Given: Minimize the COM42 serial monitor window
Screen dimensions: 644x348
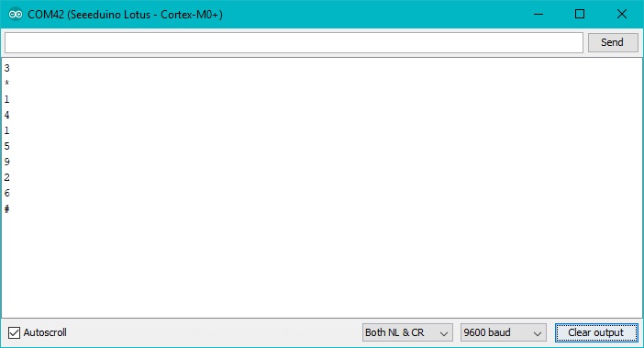Looking at the screenshot, I should [539, 15].
